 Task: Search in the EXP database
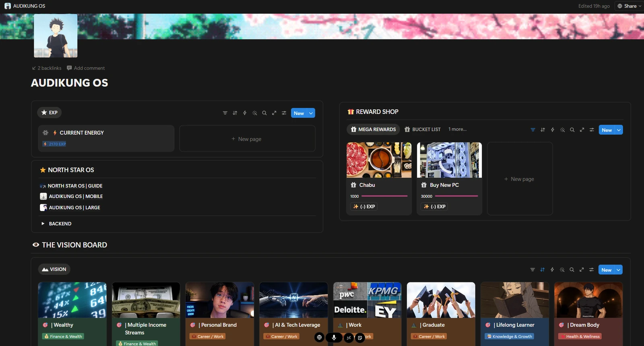click(264, 113)
